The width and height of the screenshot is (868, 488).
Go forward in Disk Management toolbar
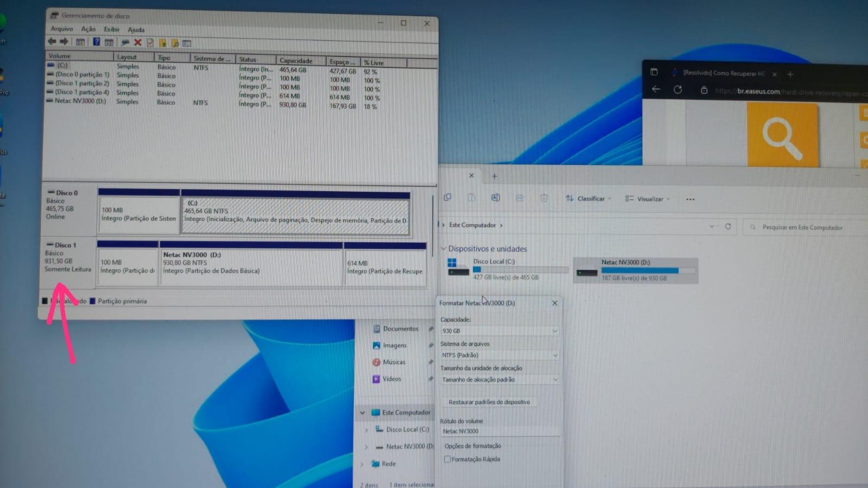click(x=64, y=42)
